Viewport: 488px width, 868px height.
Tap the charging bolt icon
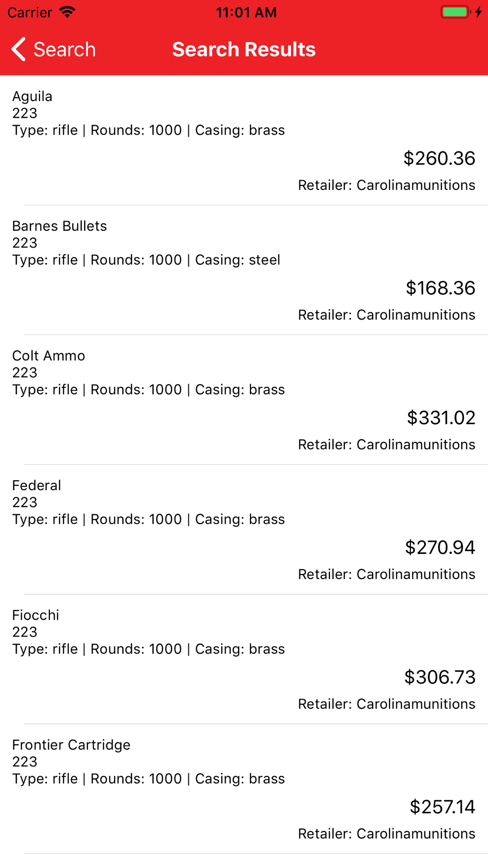click(x=479, y=12)
